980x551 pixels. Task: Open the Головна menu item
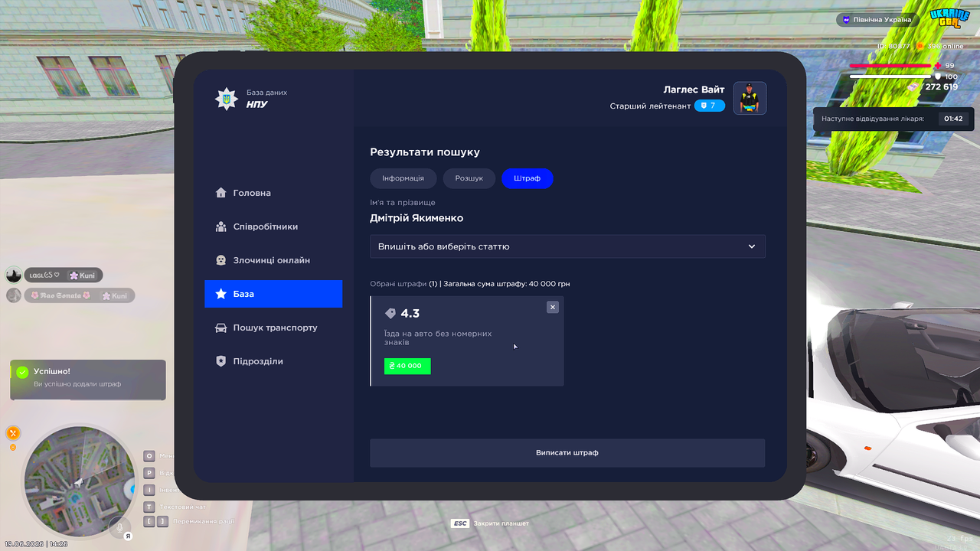[x=273, y=193]
